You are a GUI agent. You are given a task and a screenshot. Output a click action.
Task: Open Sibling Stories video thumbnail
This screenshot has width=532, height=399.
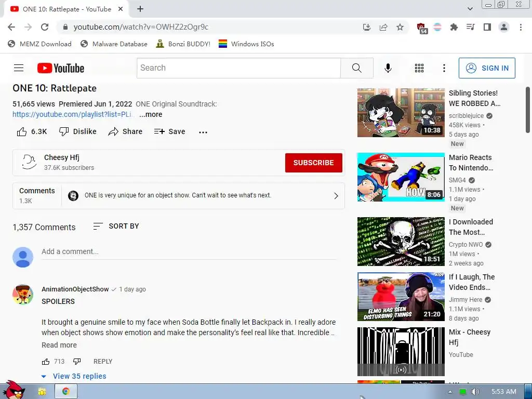[401, 113]
